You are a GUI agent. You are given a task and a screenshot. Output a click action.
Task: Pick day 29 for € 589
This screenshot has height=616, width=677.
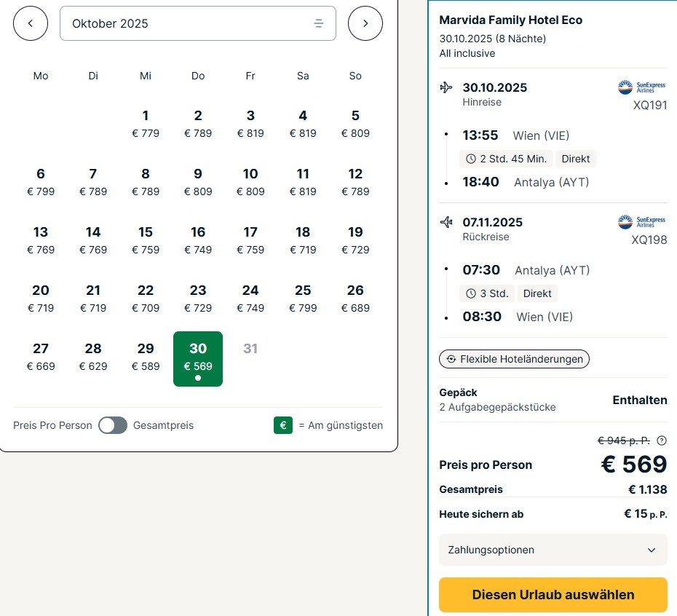(146, 358)
